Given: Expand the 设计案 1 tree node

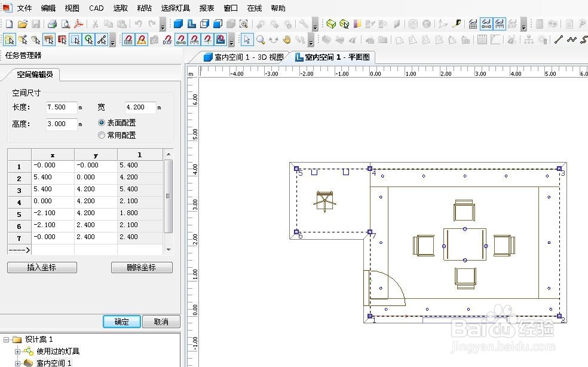Looking at the screenshot, I should click(x=6, y=340).
